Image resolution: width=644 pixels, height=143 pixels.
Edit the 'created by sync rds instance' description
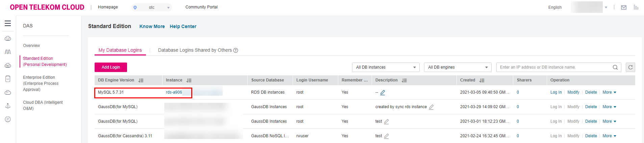pos(431,107)
